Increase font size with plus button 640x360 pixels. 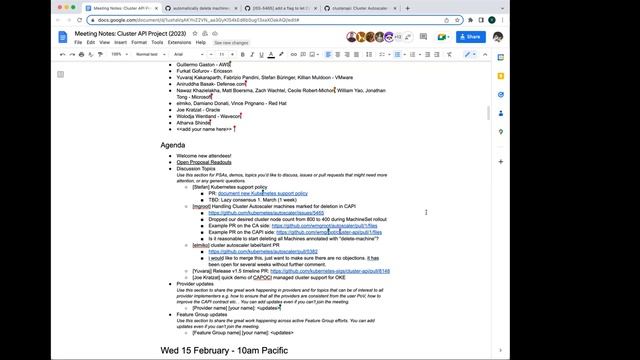(232, 54)
